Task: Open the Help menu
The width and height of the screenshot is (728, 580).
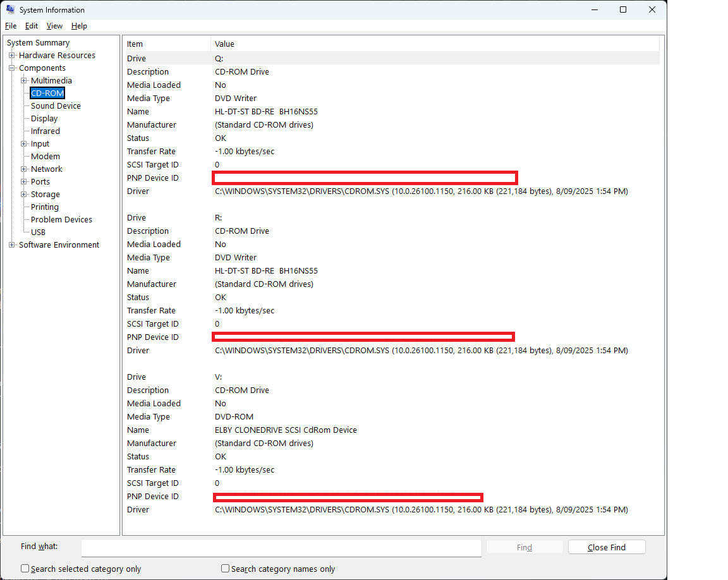Action: coord(79,26)
